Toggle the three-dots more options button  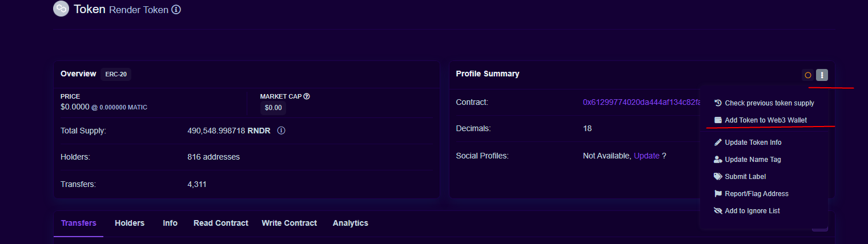click(822, 75)
